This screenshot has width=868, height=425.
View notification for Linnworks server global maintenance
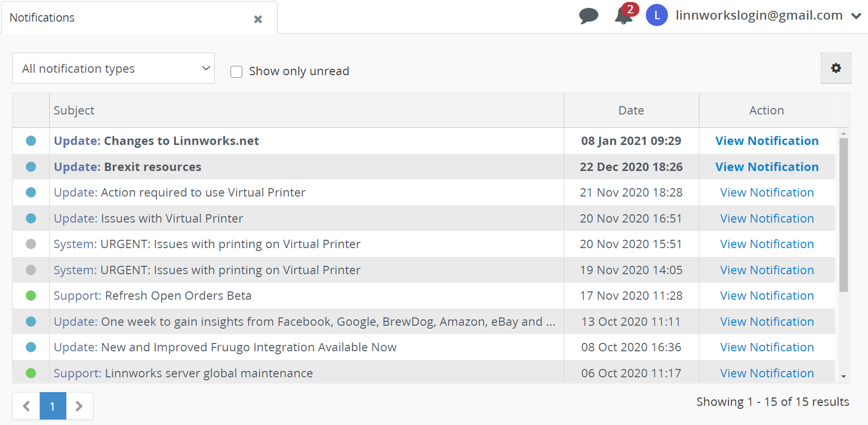(x=767, y=373)
